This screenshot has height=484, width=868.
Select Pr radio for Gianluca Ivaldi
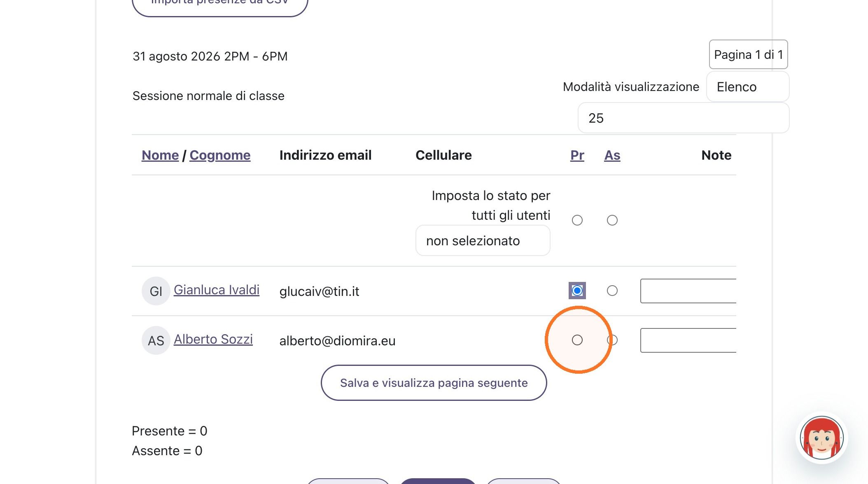577,291
